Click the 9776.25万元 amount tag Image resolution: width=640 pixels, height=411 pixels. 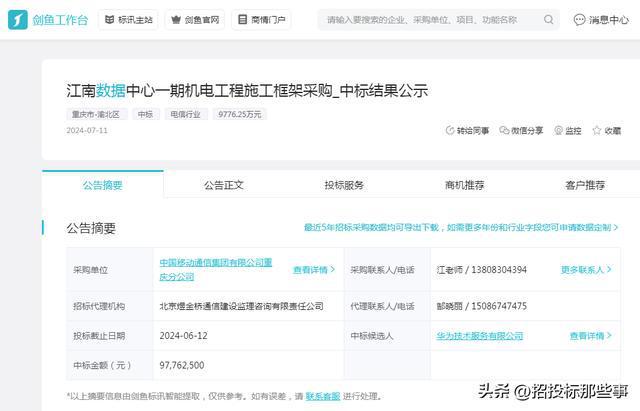pos(240,114)
